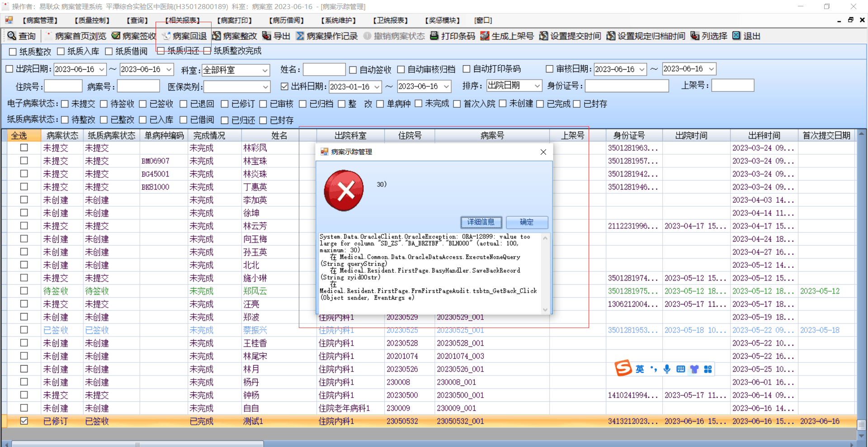Tick the 未提交 electronic status checkbox

click(x=65, y=104)
